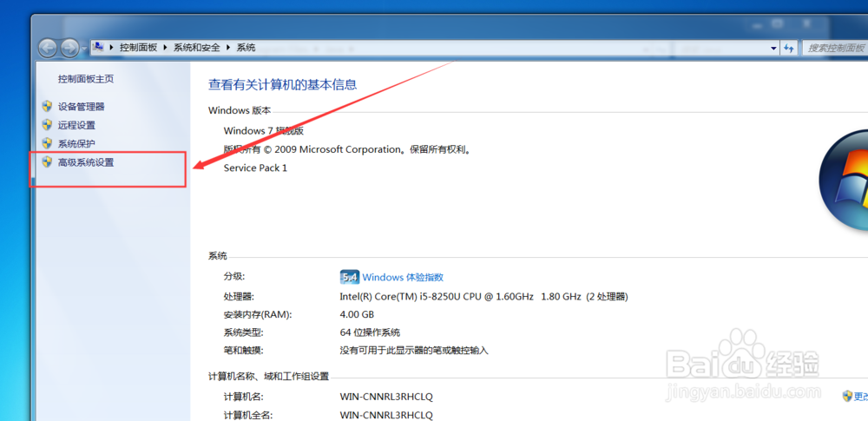The height and width of the screenshot is (421, 868).
Task: Open the recent pages dropdown beside Forward
Action: (84, 49)
